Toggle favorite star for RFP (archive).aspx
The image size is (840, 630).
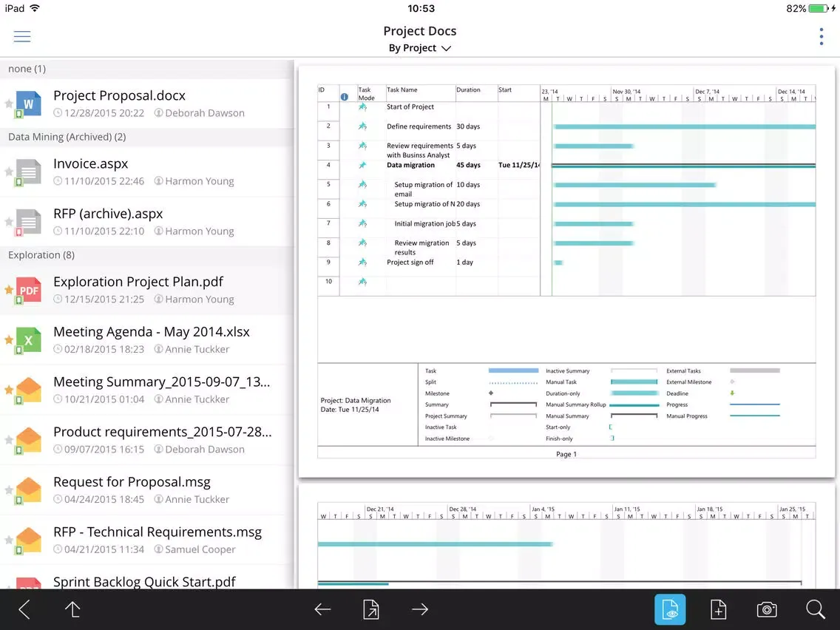coord(9,221)
